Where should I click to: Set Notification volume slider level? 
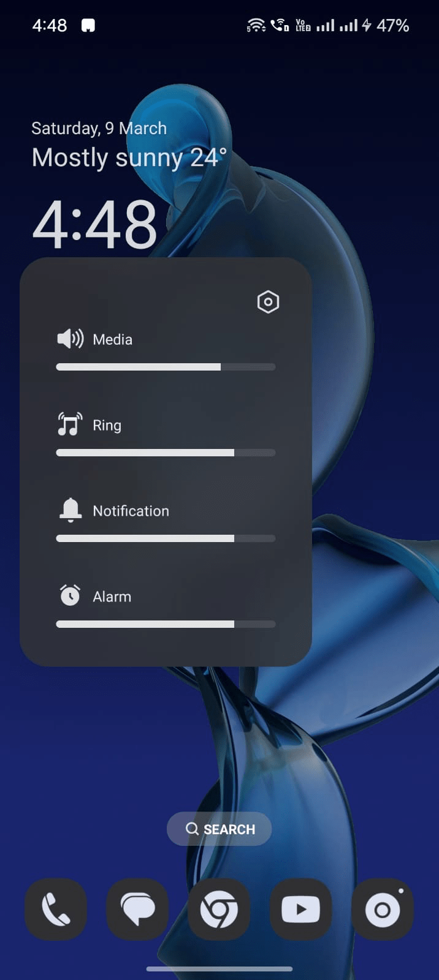click(x=166, y=538)
